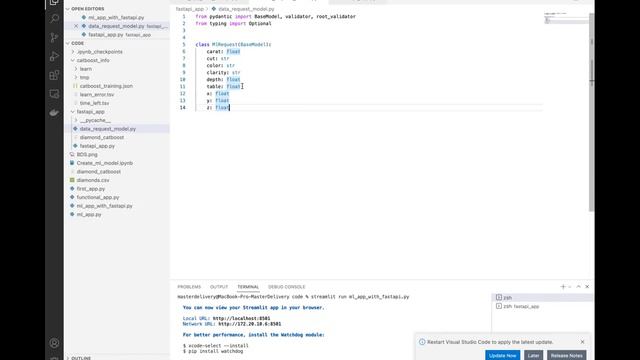Open the Run and Debug view
The height and width of the screenshot is (360, 640).
point(54,56)
